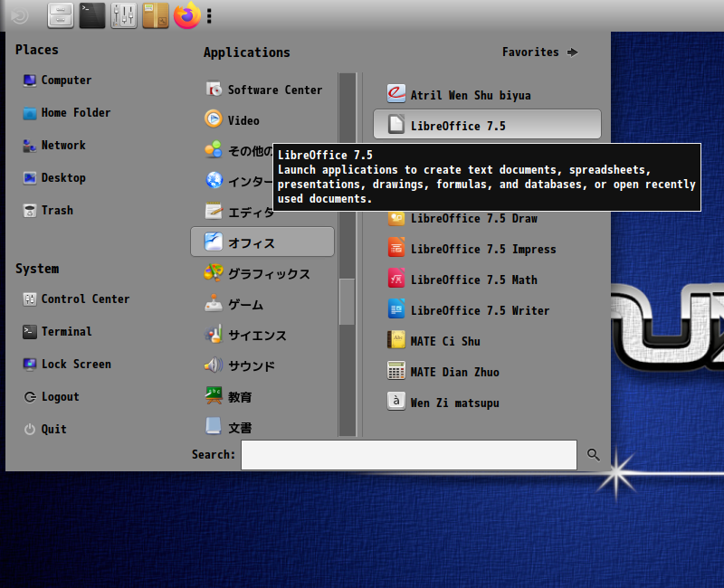
Task: Open Trash
Action: tap(48, 211)
